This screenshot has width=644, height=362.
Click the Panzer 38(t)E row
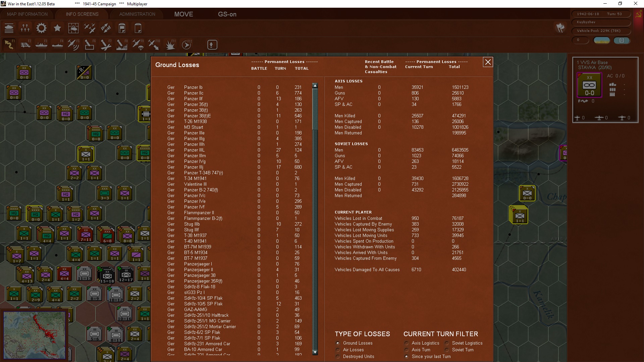pyautogui.click(x=235, y=116)
